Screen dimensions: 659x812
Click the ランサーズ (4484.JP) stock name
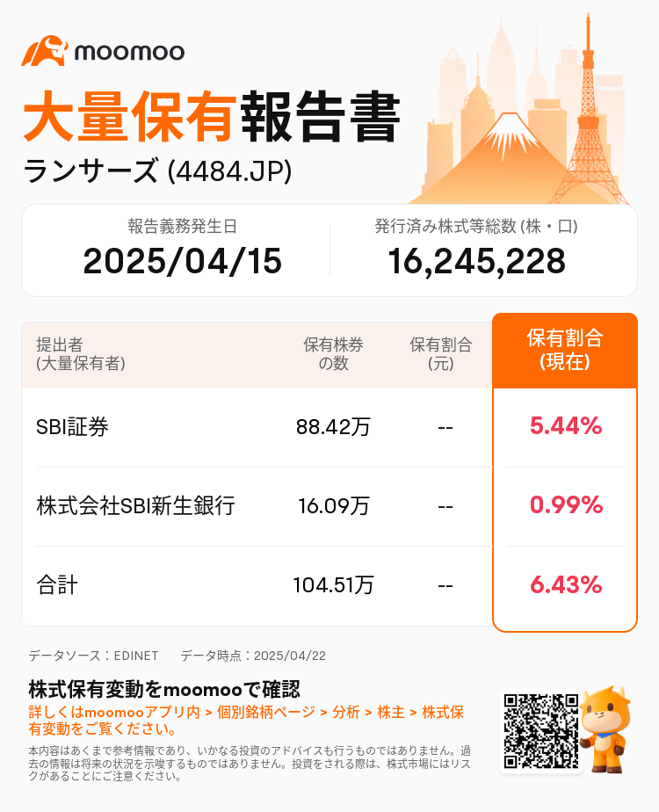point(158,171)
